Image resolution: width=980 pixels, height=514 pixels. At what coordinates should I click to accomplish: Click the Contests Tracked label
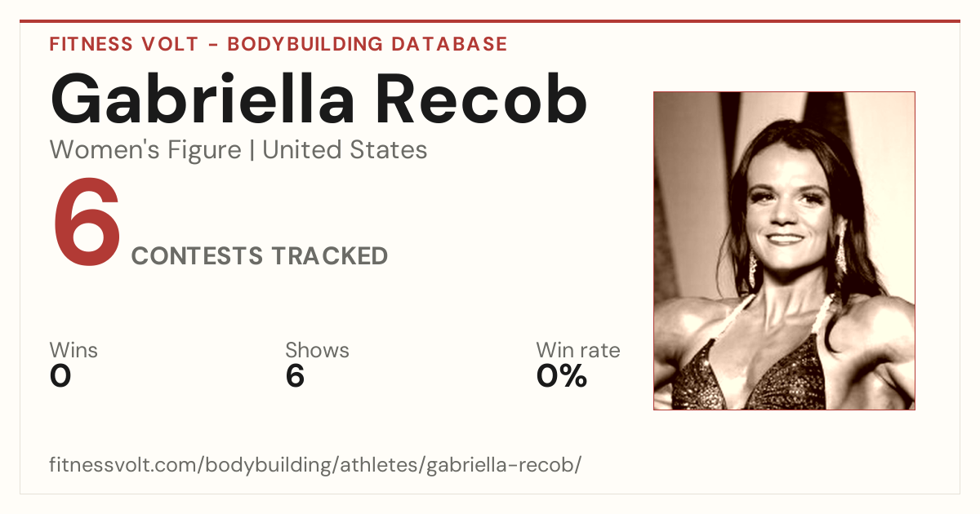pyautogui.click(x=260, y=256)
